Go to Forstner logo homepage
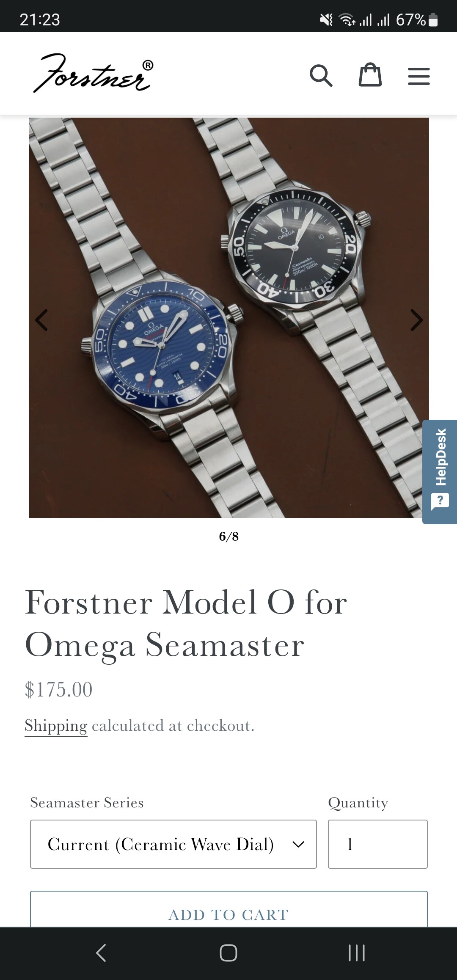This screenshot has height=980, width=457. [x=94, y=73]
